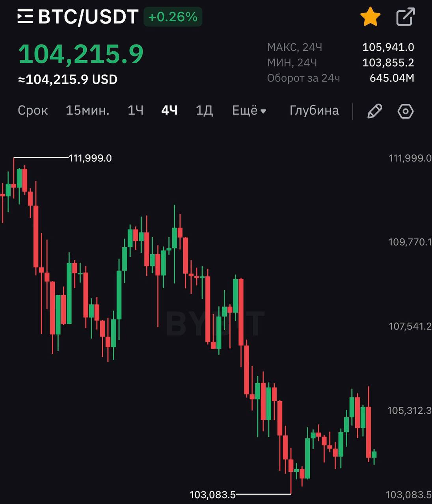The height and width of the screenshot is (504, 432).
Task: Open the share/export chart icon
Action: (x=405, y=17)
